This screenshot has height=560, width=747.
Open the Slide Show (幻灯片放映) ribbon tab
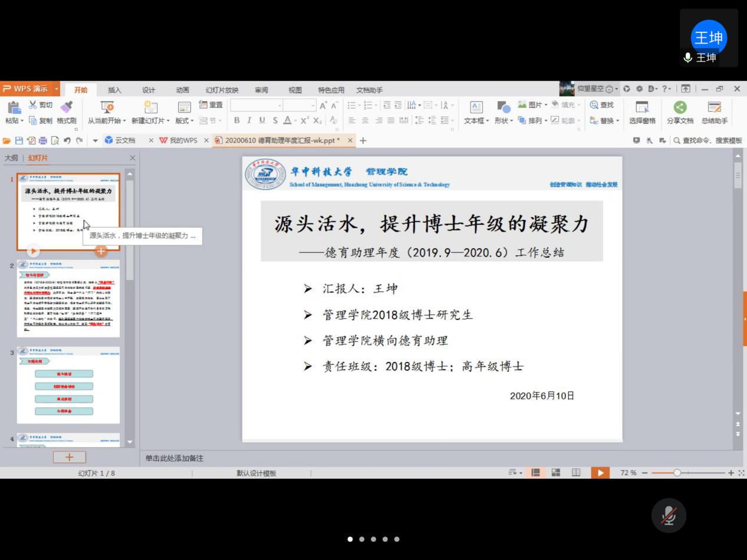(x=222, y=90)
